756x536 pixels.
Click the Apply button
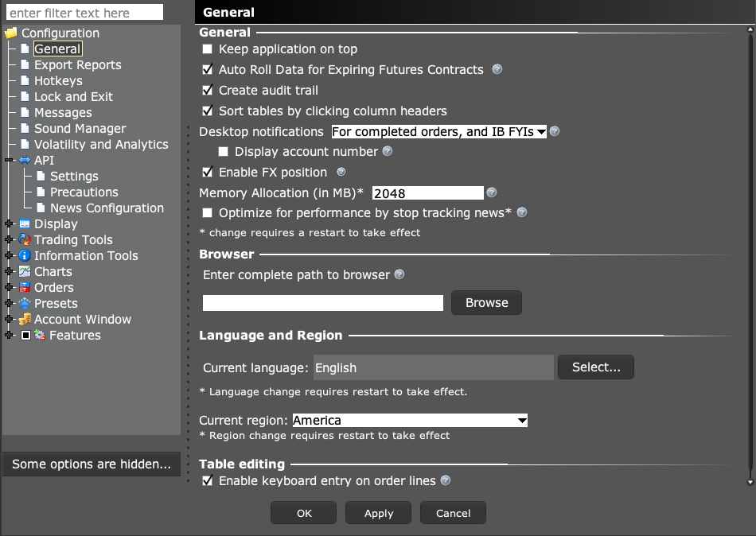point(379,513)
